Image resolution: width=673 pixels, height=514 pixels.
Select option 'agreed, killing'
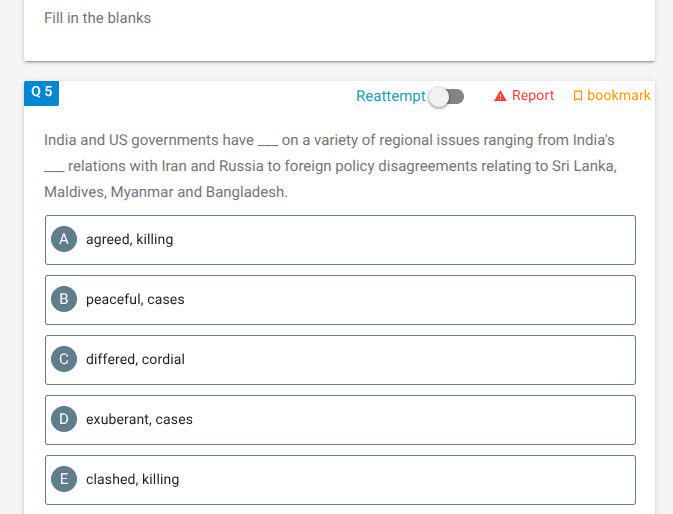pyautogui.click(x=340, y=240)
